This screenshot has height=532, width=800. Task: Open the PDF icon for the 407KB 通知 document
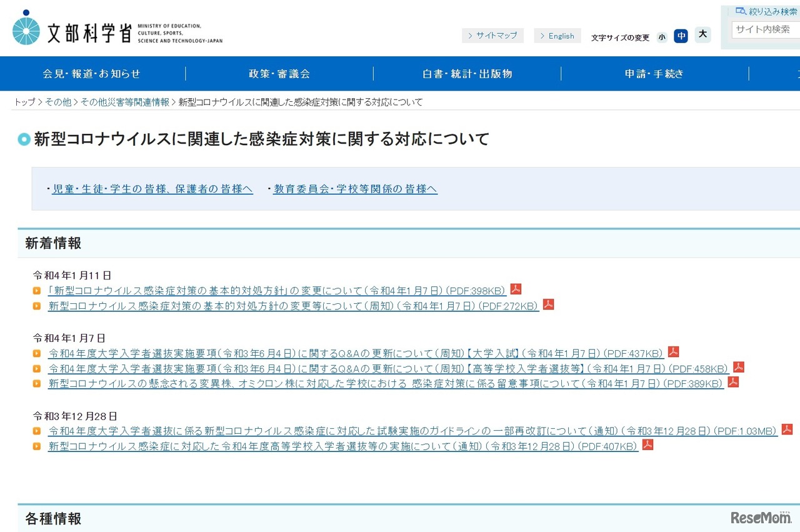(x=647, y=444)
